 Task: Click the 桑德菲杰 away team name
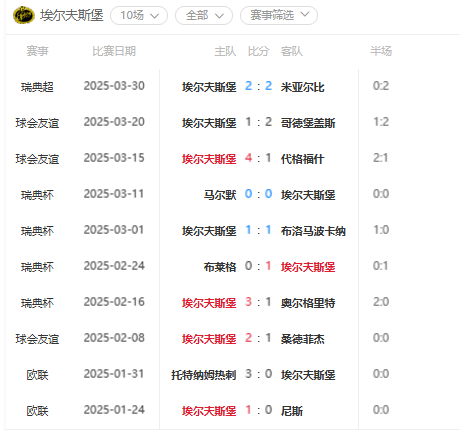[303, 339]
